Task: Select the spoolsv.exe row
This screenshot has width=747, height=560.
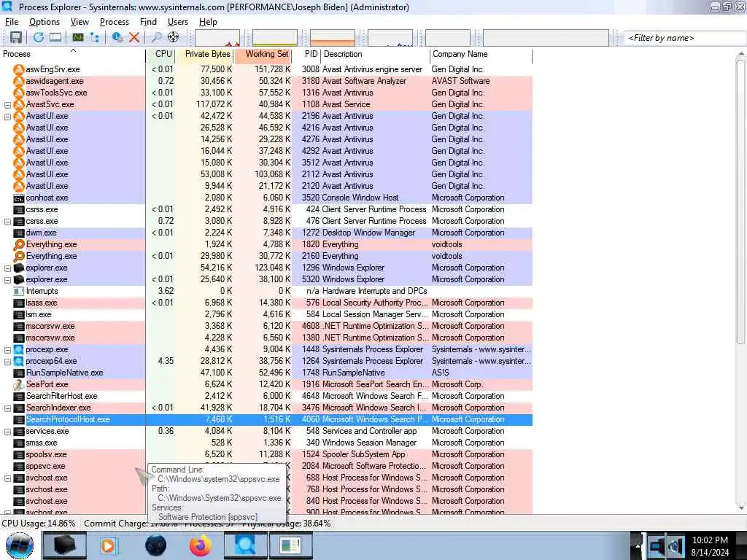Action: [x=266, y=455]
